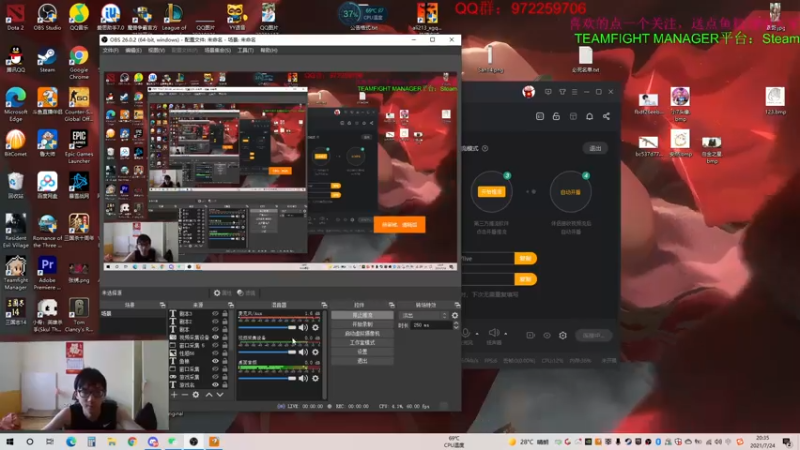Open the 滤镜 filters toolbar button

246,293
